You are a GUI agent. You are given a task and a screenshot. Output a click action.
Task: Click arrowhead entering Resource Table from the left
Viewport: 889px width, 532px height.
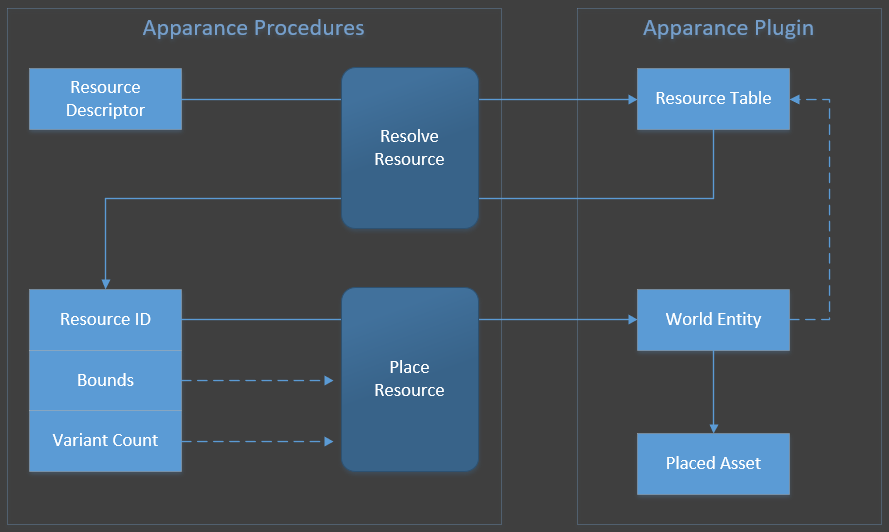[632, 99]
